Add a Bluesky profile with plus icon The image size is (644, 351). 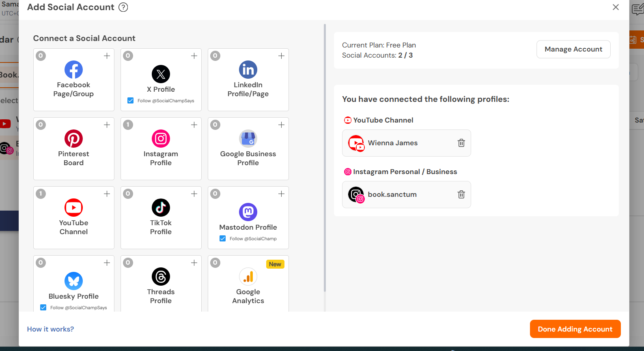tap(107, 263)
